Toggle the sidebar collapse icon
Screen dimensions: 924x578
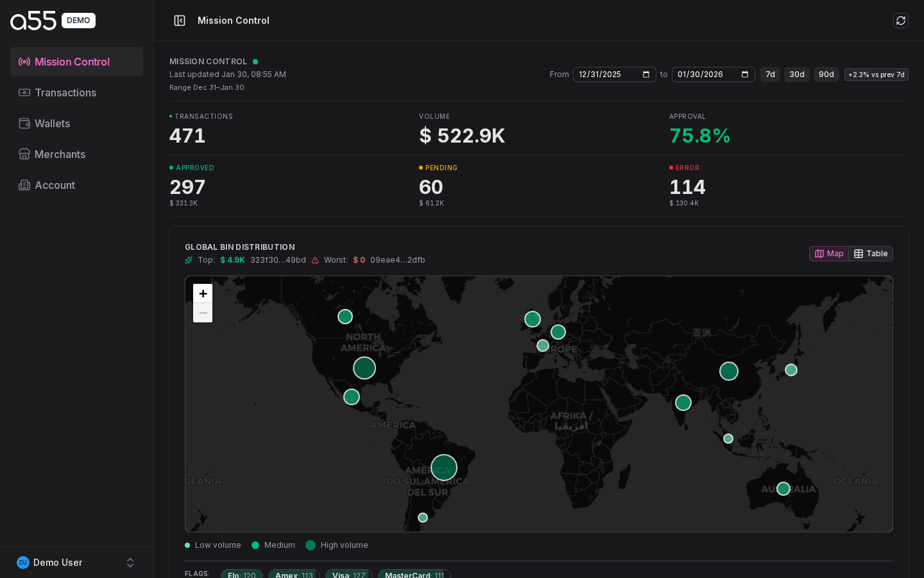click(x=180, y=21)
